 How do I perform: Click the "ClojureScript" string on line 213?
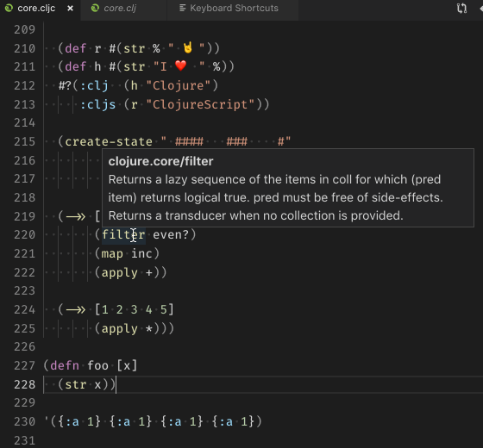[x=200, y=104]
